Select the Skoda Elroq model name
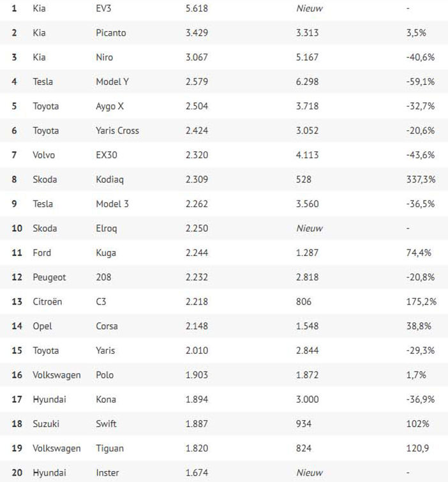 [107, 229]
